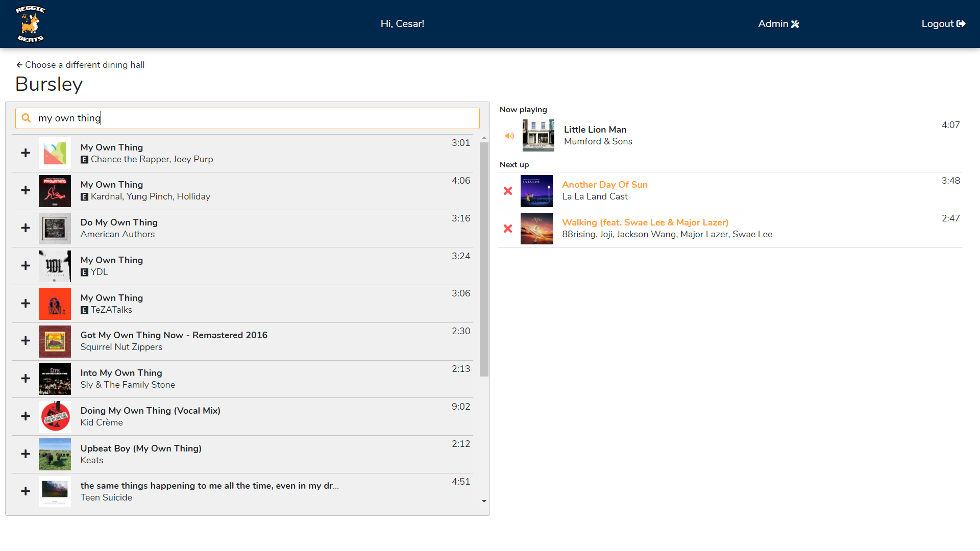The width and height of the screenshot is (980, 551).
Task: Click the TeZATalks red album artwork
Action: [x=55, y=304]
